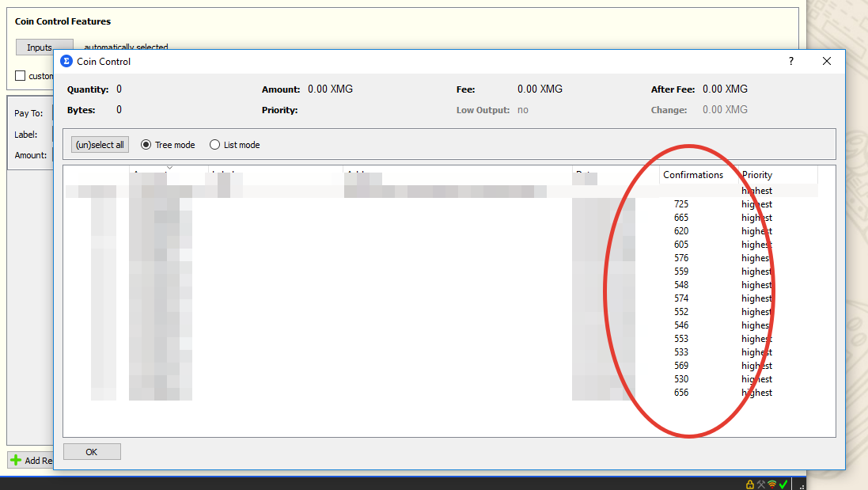Viewport: 868px width, 490px height.
Task: Click the row with 605 confirmations
Action: point(442,245)
